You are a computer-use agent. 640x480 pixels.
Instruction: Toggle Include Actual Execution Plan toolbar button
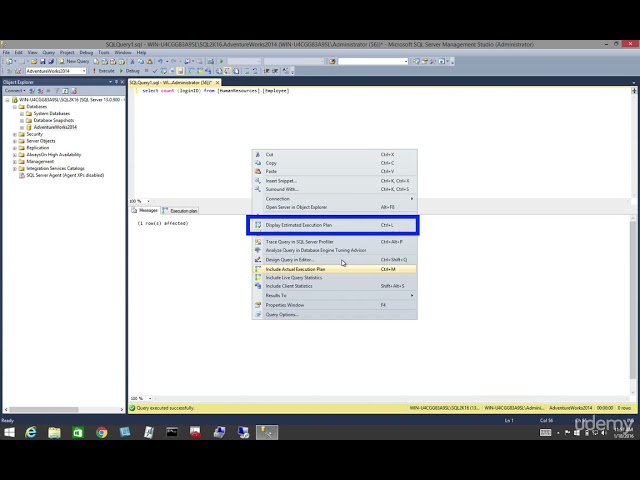point(191,71)
